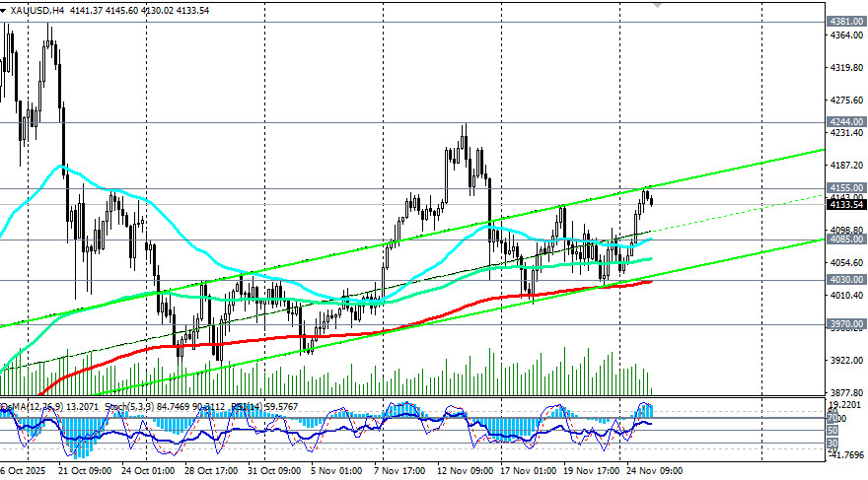Screen dimensions: 868x480
Task: Click the 4010.40 price scale value
Action: (x=847, y=296)
